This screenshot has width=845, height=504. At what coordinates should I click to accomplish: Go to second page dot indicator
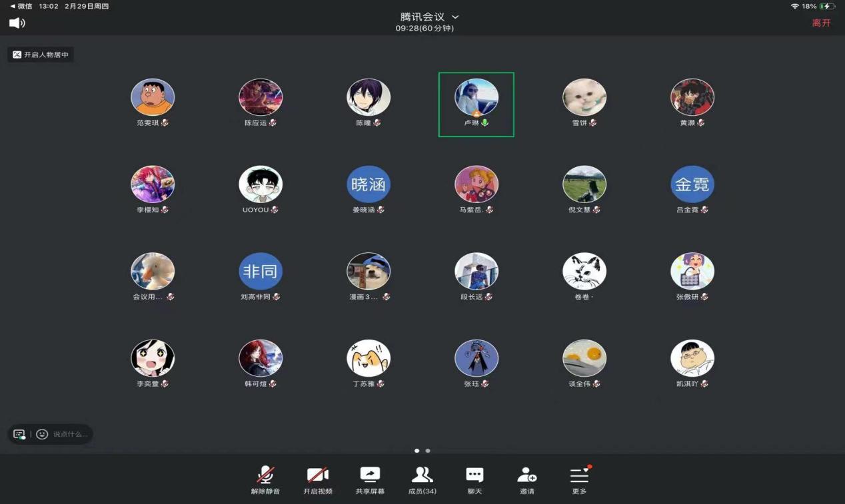coord(428,451)
